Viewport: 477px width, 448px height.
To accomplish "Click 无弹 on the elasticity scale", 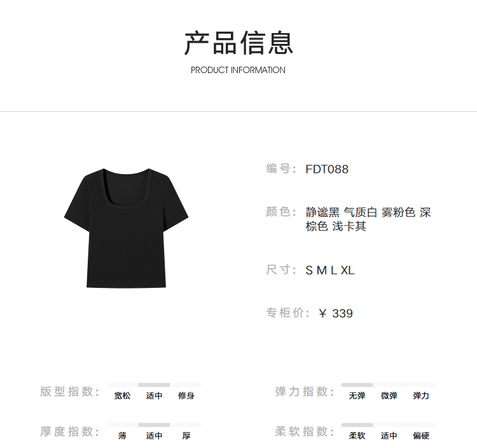I will [x=357, y=395].
